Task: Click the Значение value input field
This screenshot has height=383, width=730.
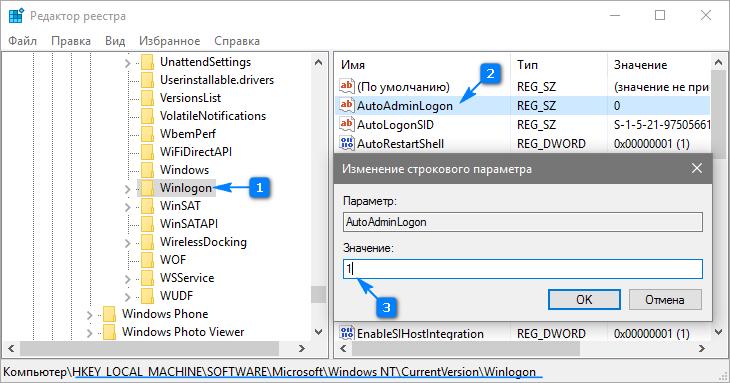Action: point(523,269)
